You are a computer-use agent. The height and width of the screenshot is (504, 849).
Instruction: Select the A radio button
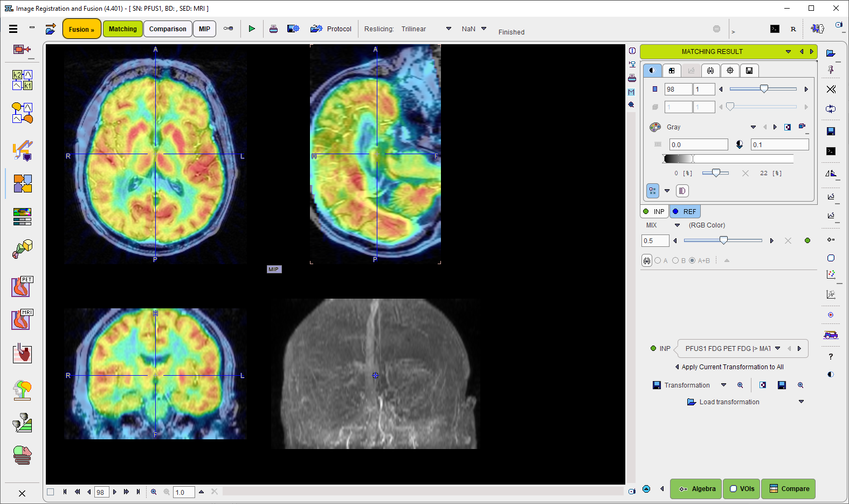[658, 260]
